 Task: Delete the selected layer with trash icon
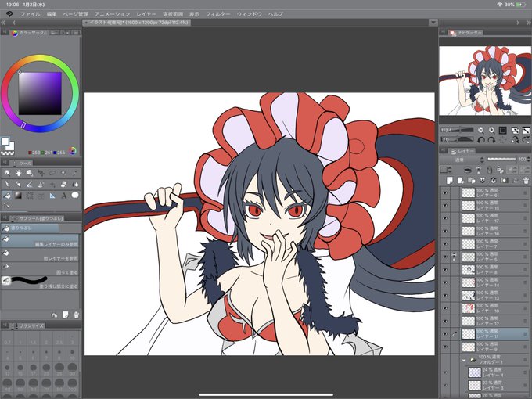(526, 180)
